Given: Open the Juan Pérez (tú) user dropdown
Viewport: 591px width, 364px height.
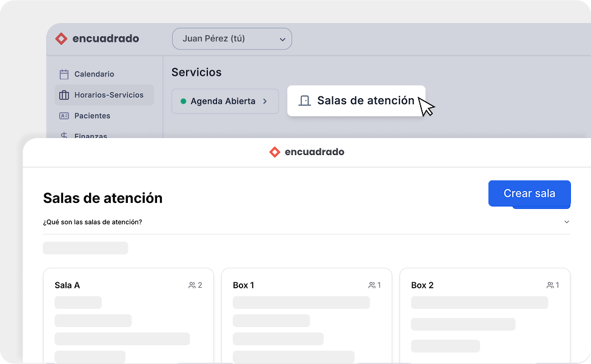Looking at the screenshot, I should tap(232, 38).
